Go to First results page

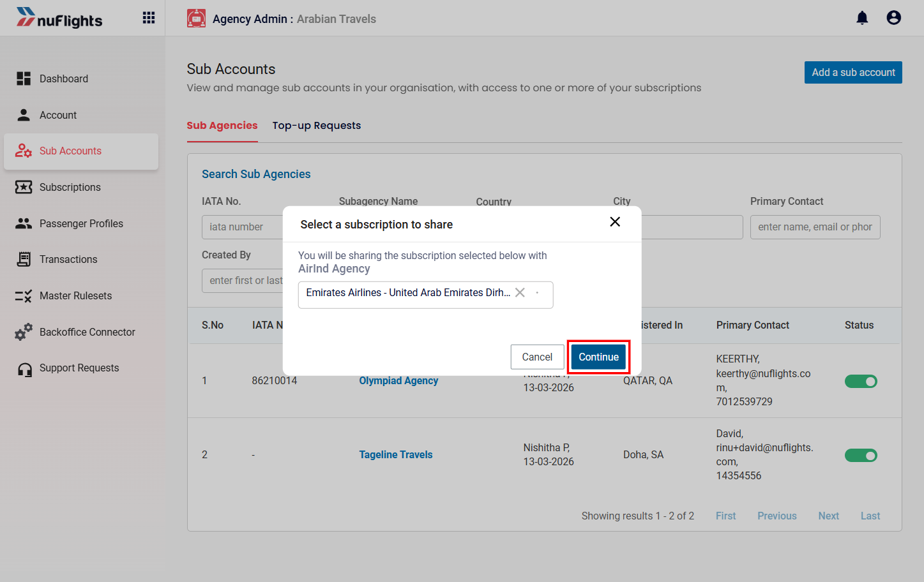tap(725, 516)
